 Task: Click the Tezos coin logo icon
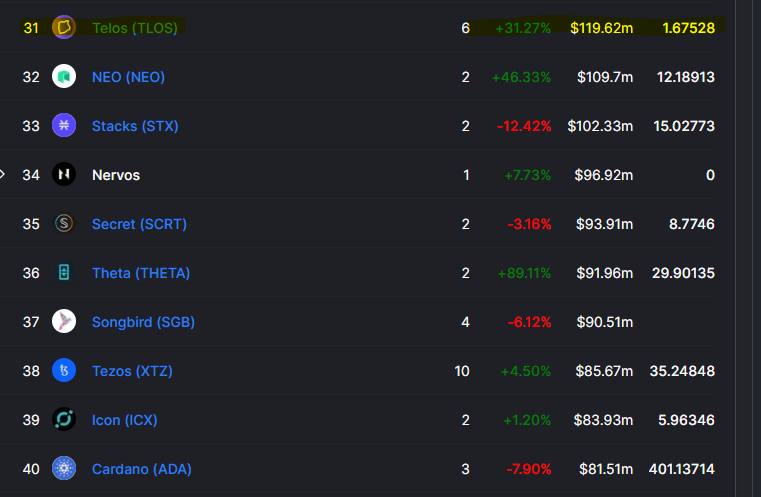tap(64, 370)
